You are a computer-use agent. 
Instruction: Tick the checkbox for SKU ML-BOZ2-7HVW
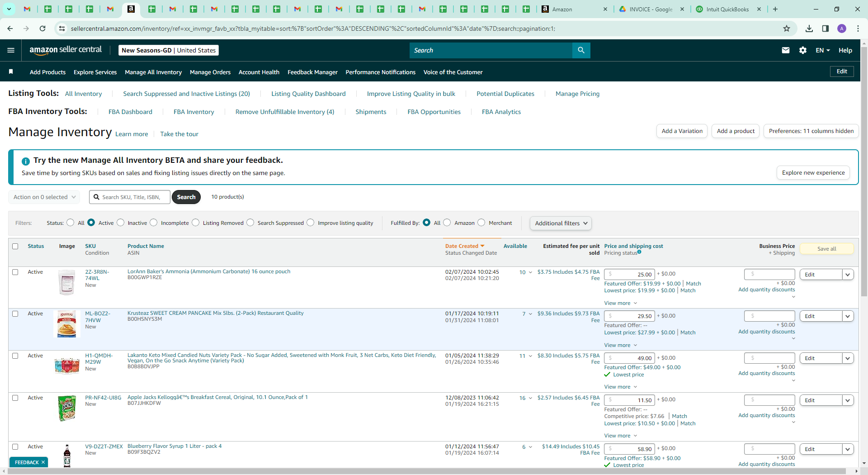(x=15, y=314)
